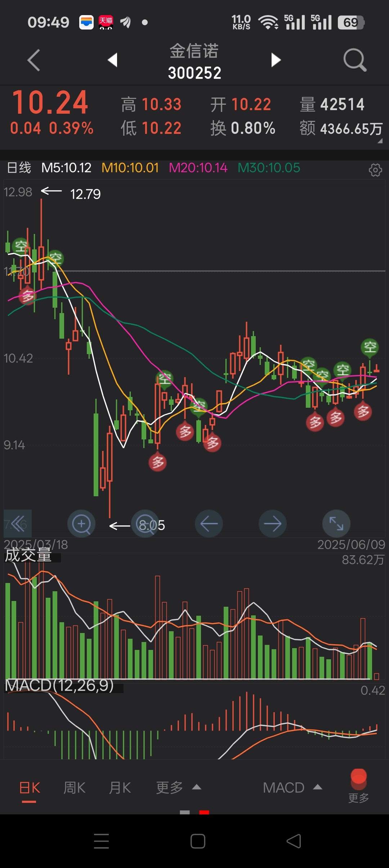This screenshot has width=389, height=868.
Task: Expand the 更多 period options arrow
Action: [196, 787]
